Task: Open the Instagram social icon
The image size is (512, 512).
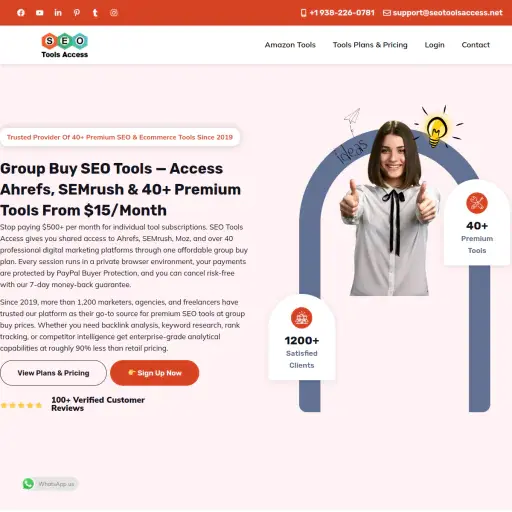Action: point(114,13)
